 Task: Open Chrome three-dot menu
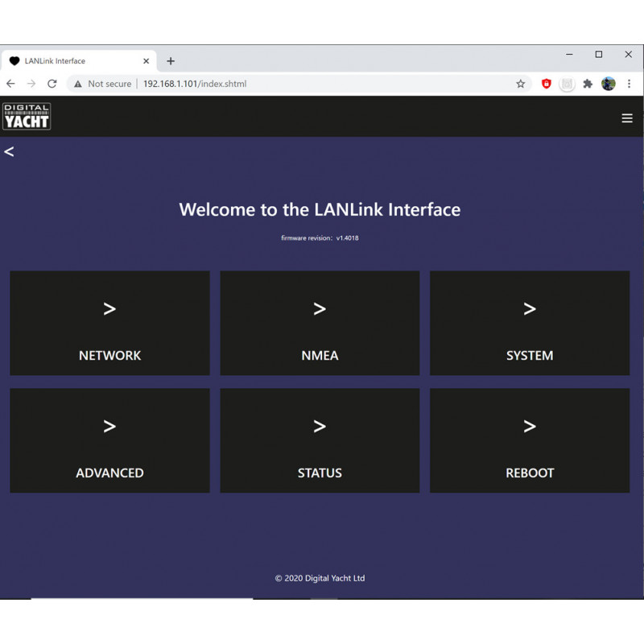coord(630,84)
